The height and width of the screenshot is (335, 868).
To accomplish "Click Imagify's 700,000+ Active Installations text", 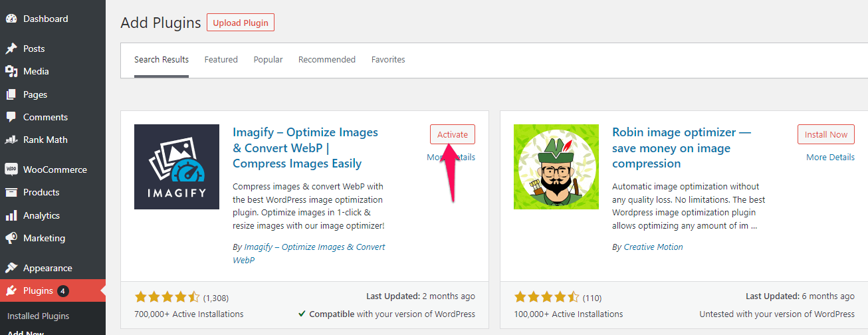I will (x=189, y=314).
